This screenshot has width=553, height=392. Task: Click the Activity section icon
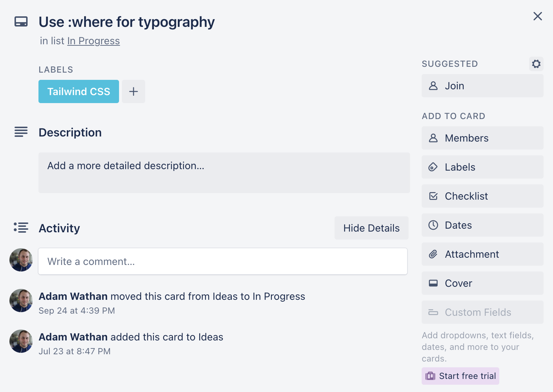click(21, 228)
